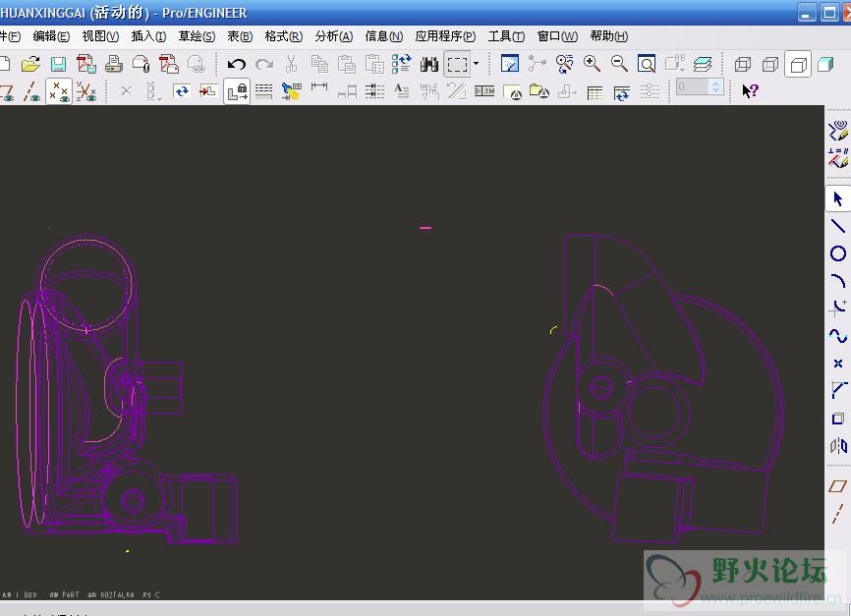851x616 pixels.
Task: Open the 插入(I) menu
Action: point(148,36)
